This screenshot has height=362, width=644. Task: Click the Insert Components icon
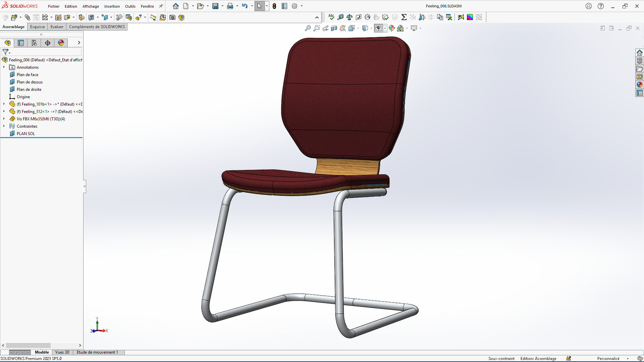point(14,17)
